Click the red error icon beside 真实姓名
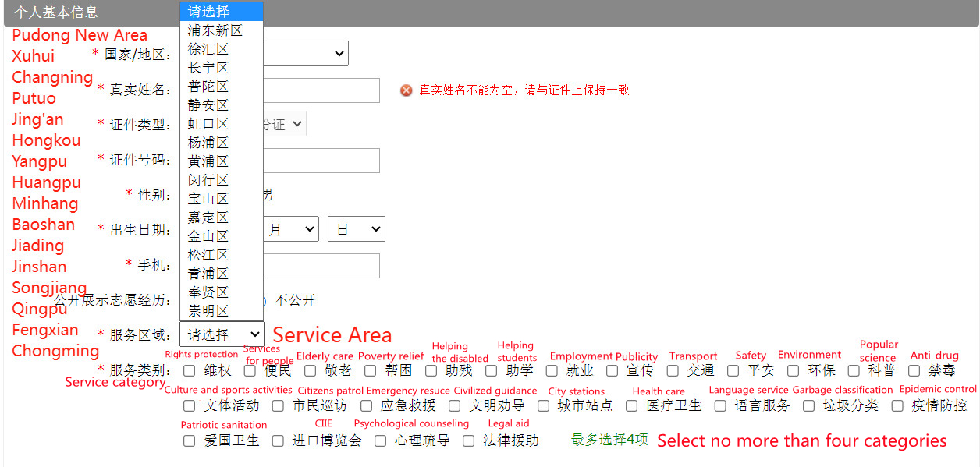The width and height of the screenshot is (980, 467). (x=406, y=90)
